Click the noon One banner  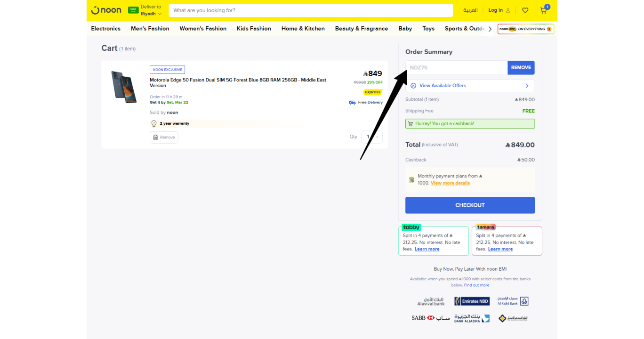(x=526, y=29)
